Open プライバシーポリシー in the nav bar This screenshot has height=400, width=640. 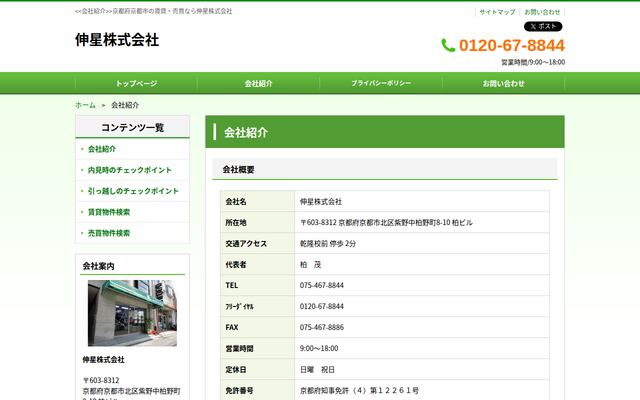[381, 83]
